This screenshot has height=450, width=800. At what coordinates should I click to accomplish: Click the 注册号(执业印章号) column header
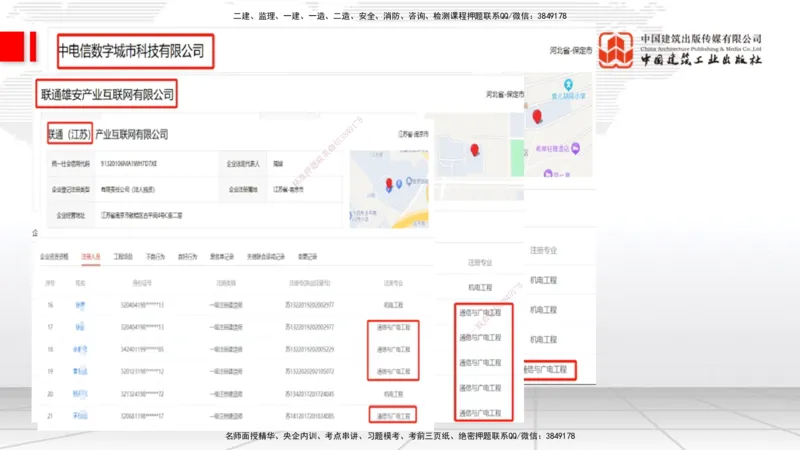[309, 283]
